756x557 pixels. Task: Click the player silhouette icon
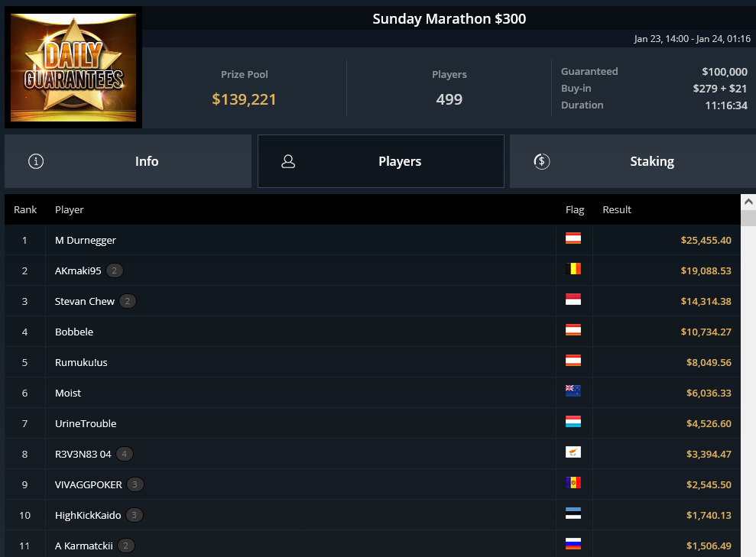tap(288, 161)
